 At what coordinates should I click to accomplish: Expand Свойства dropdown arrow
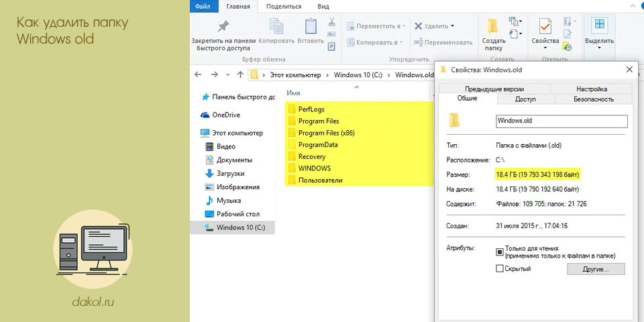(545, 48)
